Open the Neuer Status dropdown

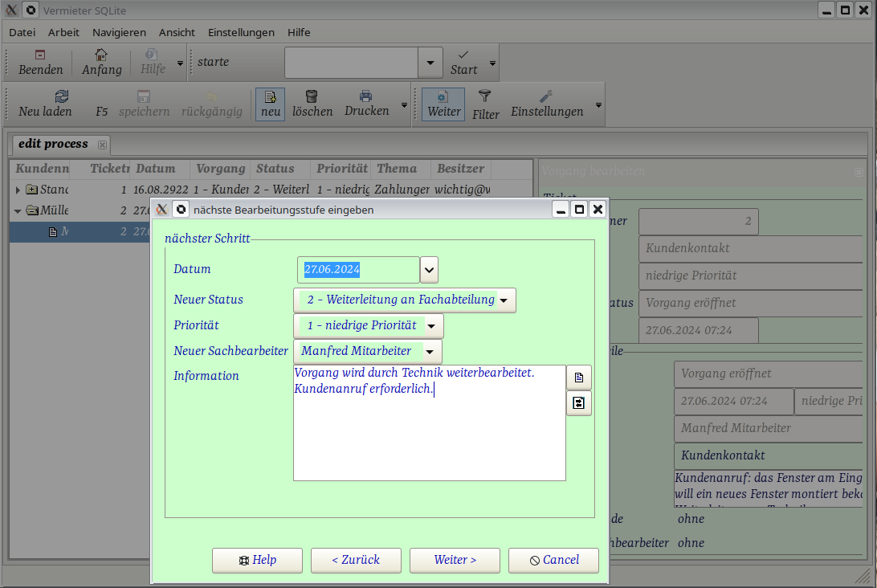(504, 300)
